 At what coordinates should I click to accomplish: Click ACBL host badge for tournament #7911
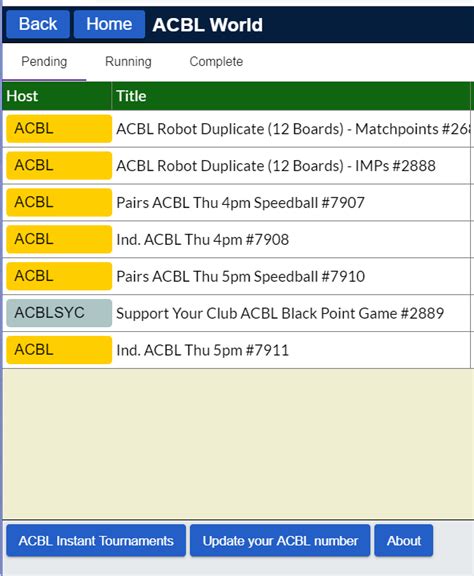coord(59,350)
